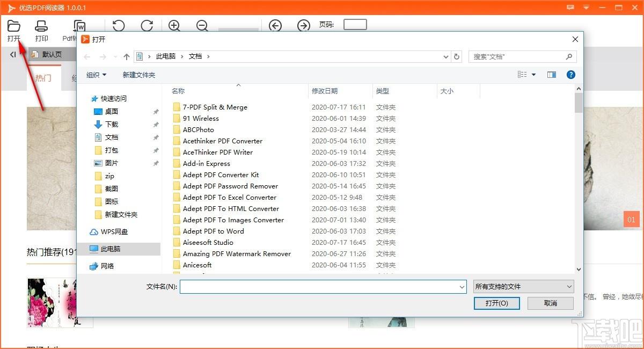Select 文档 in quick access list
This screenshot has height=349, width=644.
pos(106,137)
